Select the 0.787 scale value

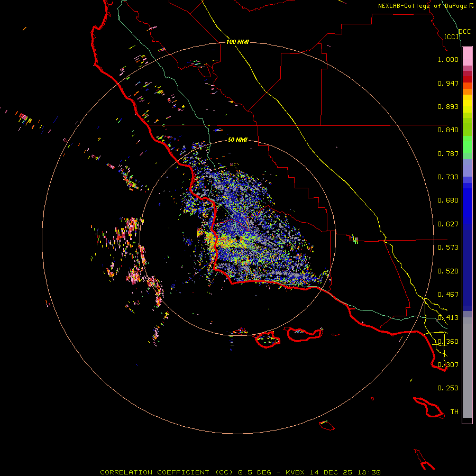448,153
